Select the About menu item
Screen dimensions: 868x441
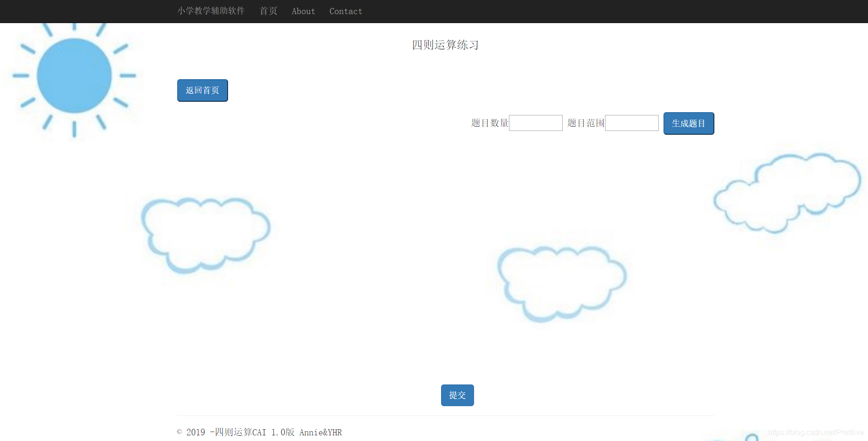click(x=303, y=11)
